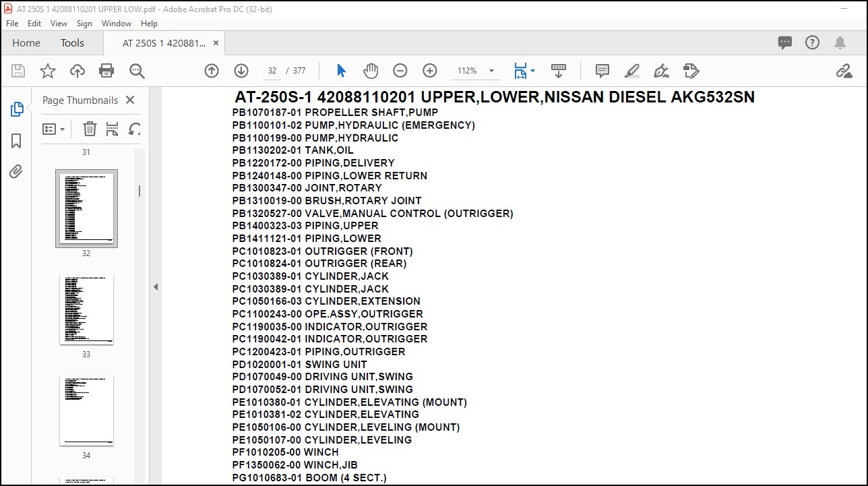868x486 pixels.
Task: Open the Help menu
Action: pos(149,23)
